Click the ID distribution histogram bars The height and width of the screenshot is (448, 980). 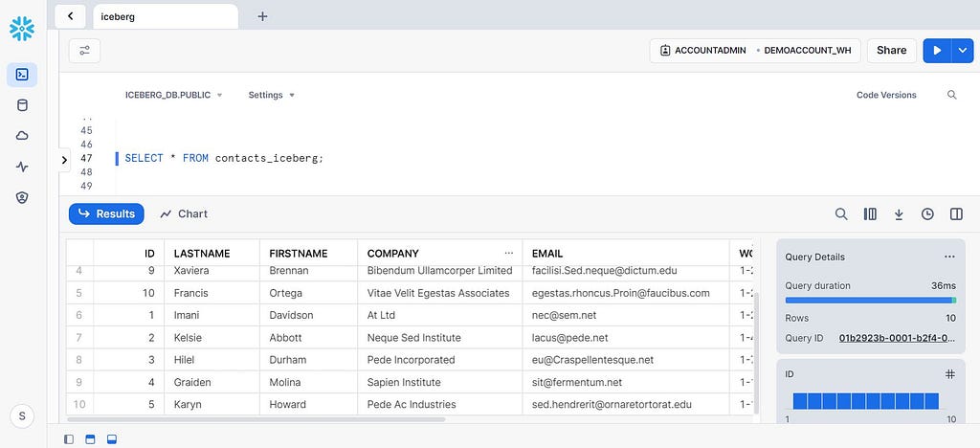865,401
